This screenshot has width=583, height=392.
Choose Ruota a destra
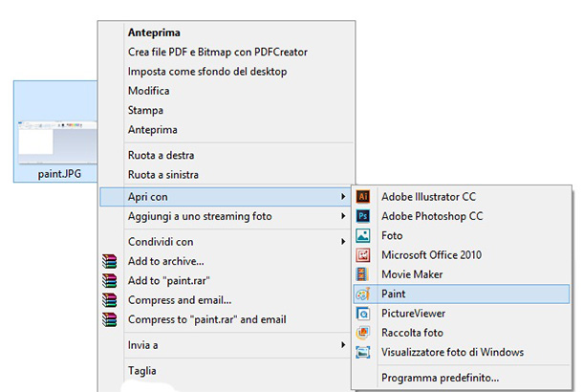pyautogui.click(x=161, y=155)
